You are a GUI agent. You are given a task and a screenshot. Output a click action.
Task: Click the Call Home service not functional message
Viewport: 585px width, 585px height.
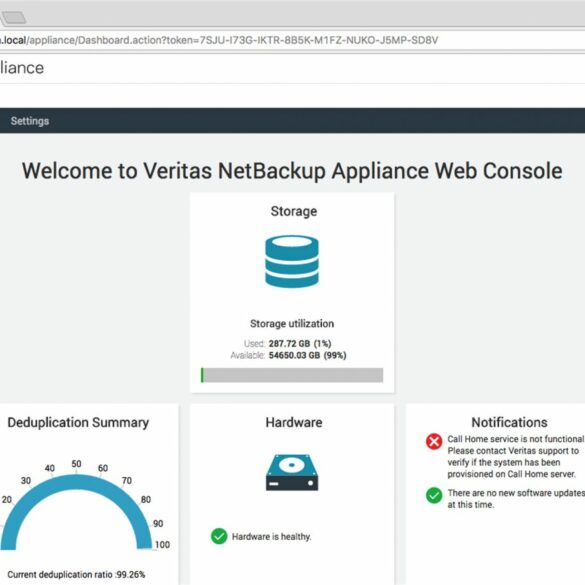pyautogui.click(x=516, y=456)
